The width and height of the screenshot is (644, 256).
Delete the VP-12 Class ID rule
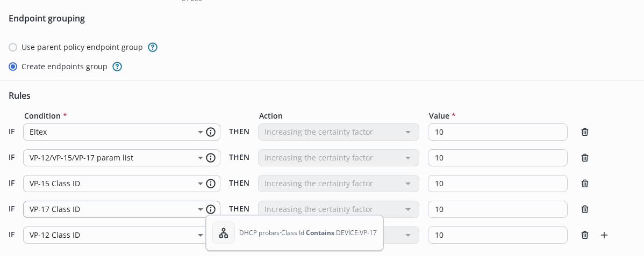click(585, 235)
